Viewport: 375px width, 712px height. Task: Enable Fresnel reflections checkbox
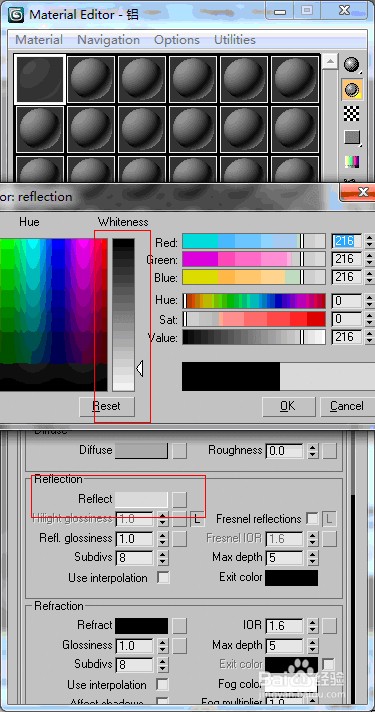(312, 519)
